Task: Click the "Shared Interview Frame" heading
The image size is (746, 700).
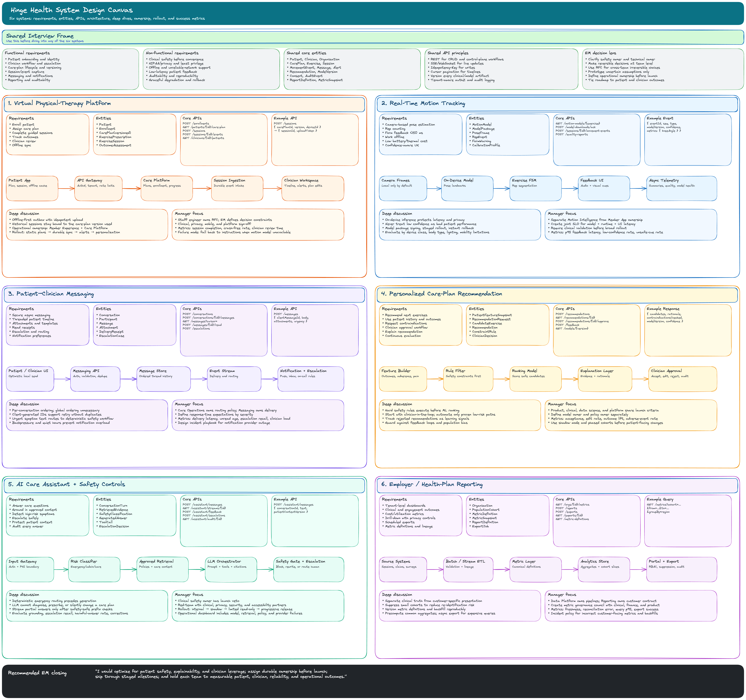Action: (x=40, y=36)
